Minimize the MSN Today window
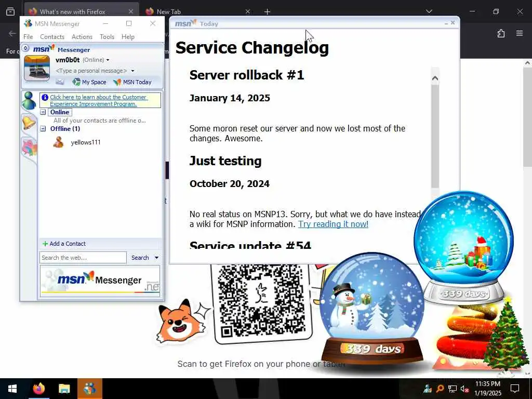Image resolution: width=532 pixels, height=399 pixels. pyautogui.click(x=446, y=23)
